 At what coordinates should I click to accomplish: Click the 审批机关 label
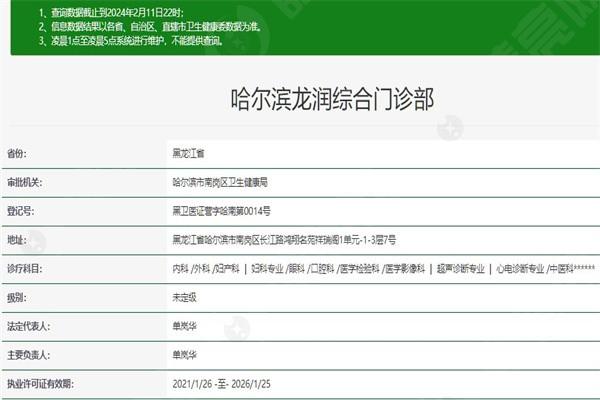(24, 182)
